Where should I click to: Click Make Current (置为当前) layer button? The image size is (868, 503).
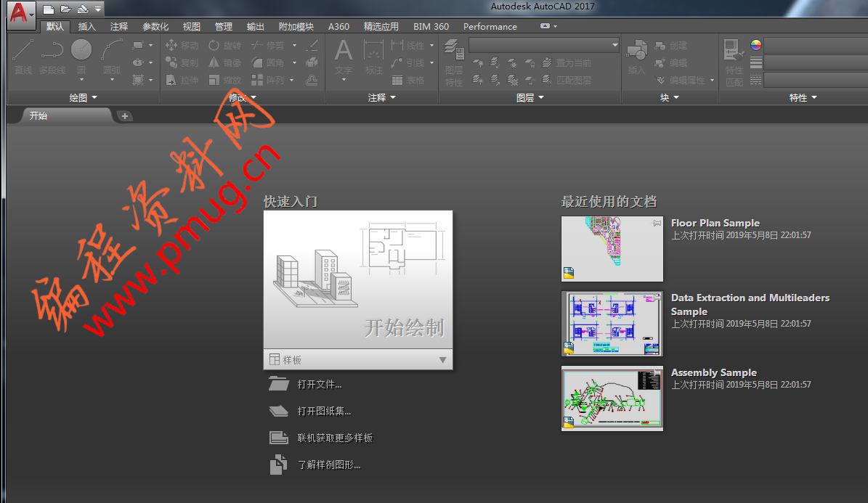point(567,62)
